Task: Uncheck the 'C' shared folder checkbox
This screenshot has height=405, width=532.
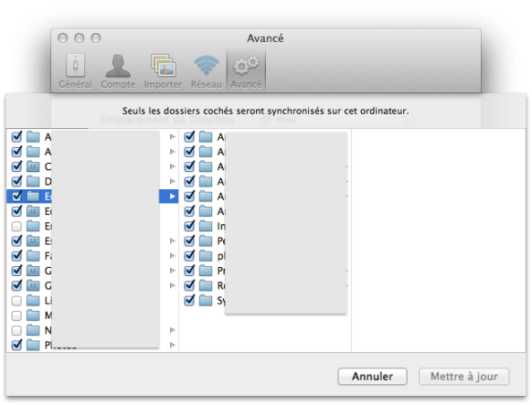Action: click(x=17, y=167)
